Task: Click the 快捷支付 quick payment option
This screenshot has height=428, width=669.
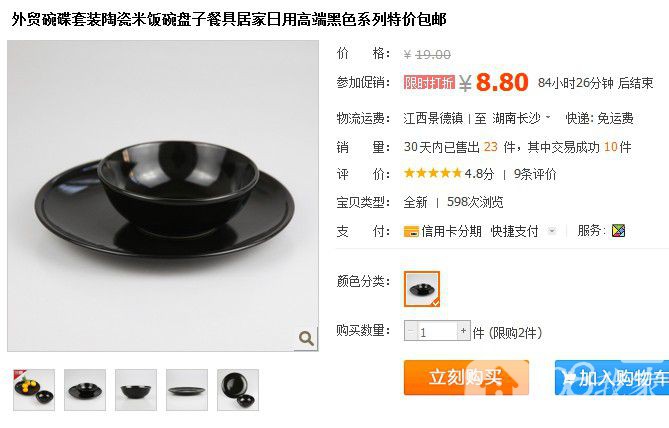Action: pyautogui.click(x=515, y=231)
